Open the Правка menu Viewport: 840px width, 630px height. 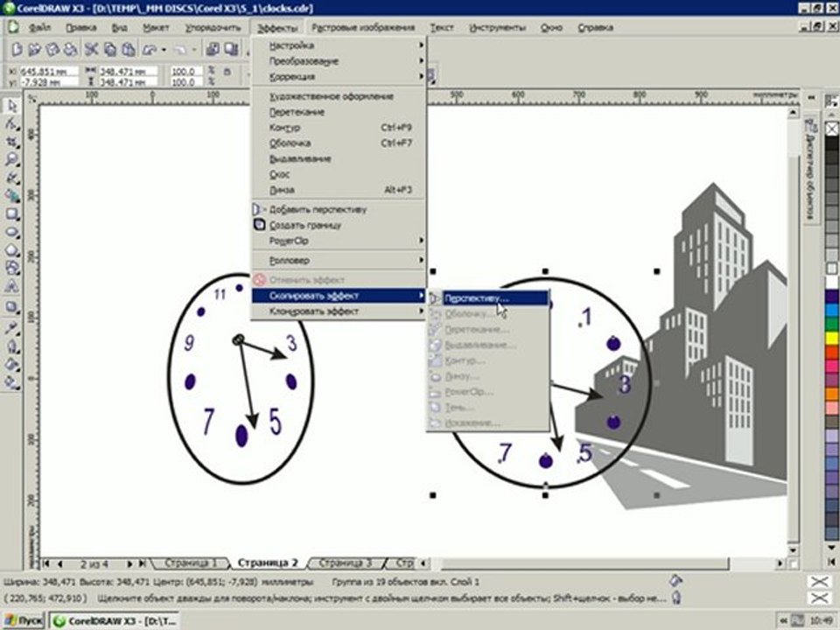pos(80,27)
